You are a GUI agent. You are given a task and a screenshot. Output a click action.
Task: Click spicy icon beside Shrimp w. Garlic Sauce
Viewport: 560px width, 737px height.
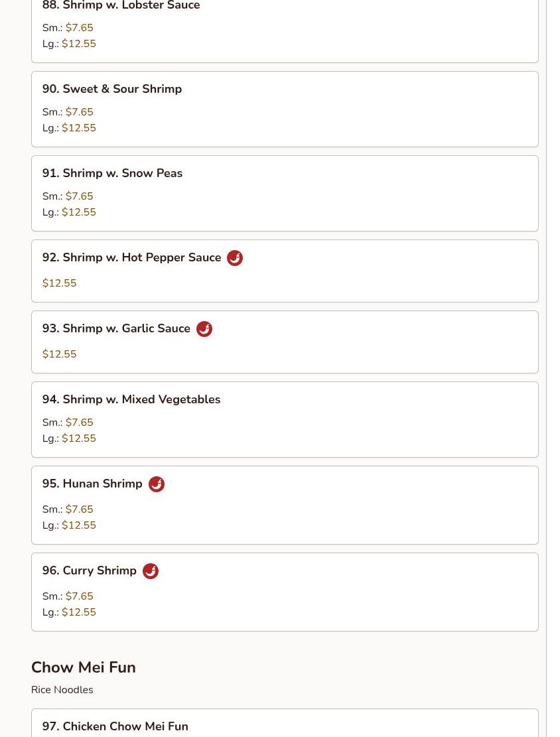pos(204,329)
